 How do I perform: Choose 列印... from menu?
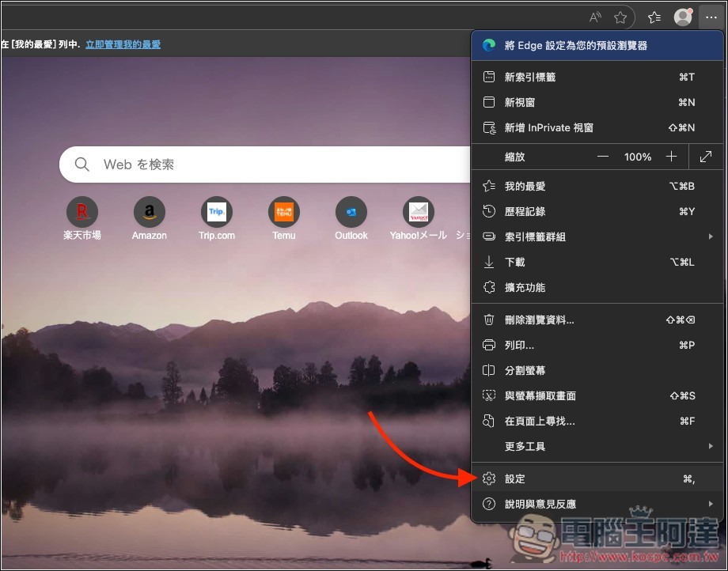[597, 345]
